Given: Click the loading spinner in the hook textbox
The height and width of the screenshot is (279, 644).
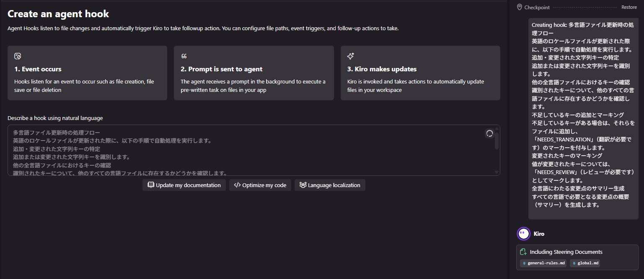Looking at the screenshot, I should pos(489,133).
